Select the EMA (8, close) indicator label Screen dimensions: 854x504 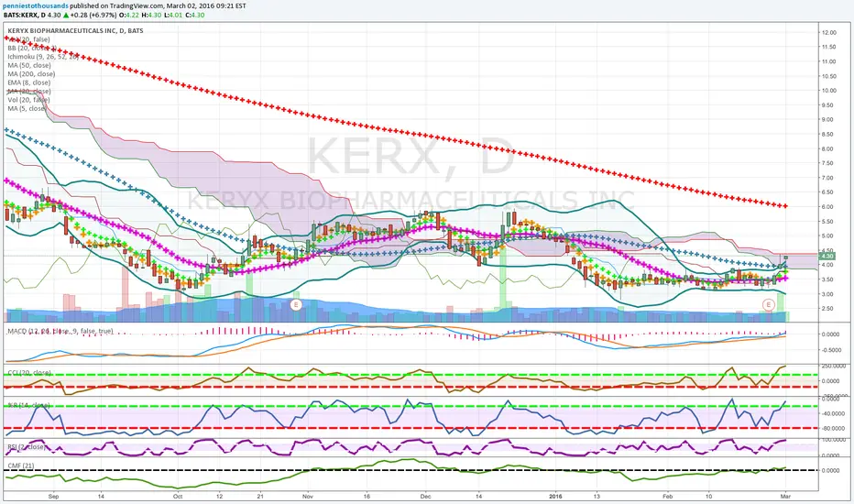click(29, 82)
